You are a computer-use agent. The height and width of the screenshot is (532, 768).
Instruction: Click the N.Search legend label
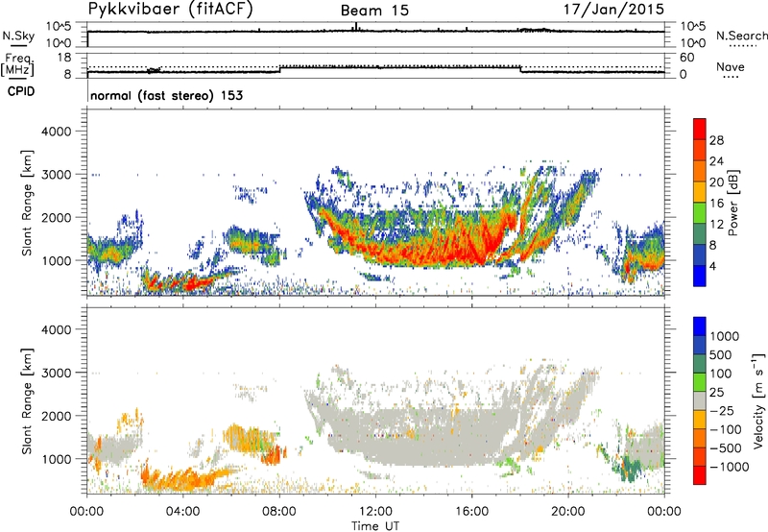click(x=741, y=36)
